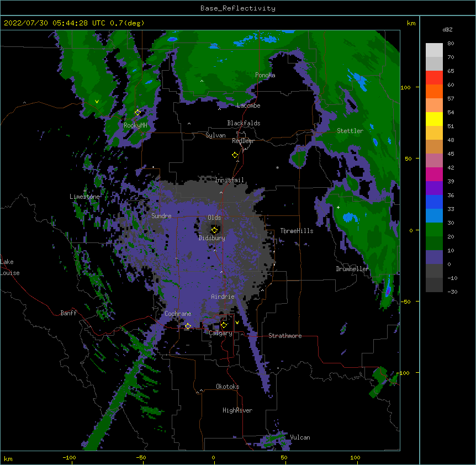476x465 pixels.
Task: Select the HighRiver label
Action: [x=237, y=410]
